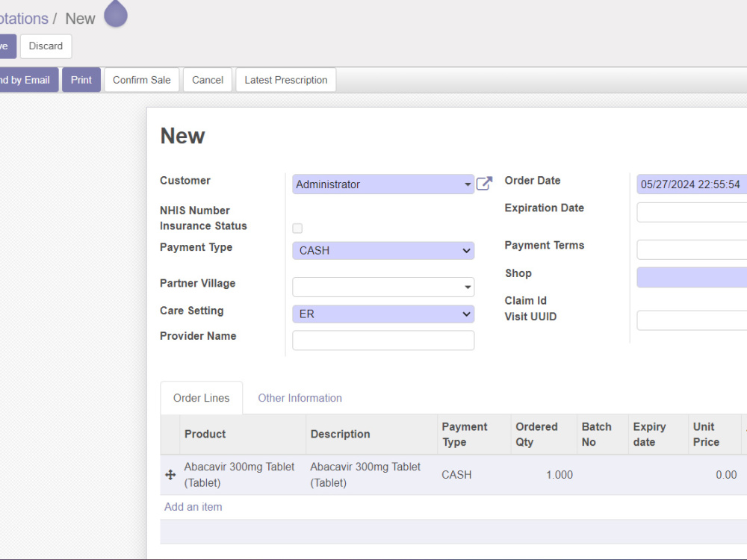Click the Confirm Sale button
This screenshot has height=560, width=747.
(x=141, y=79)
